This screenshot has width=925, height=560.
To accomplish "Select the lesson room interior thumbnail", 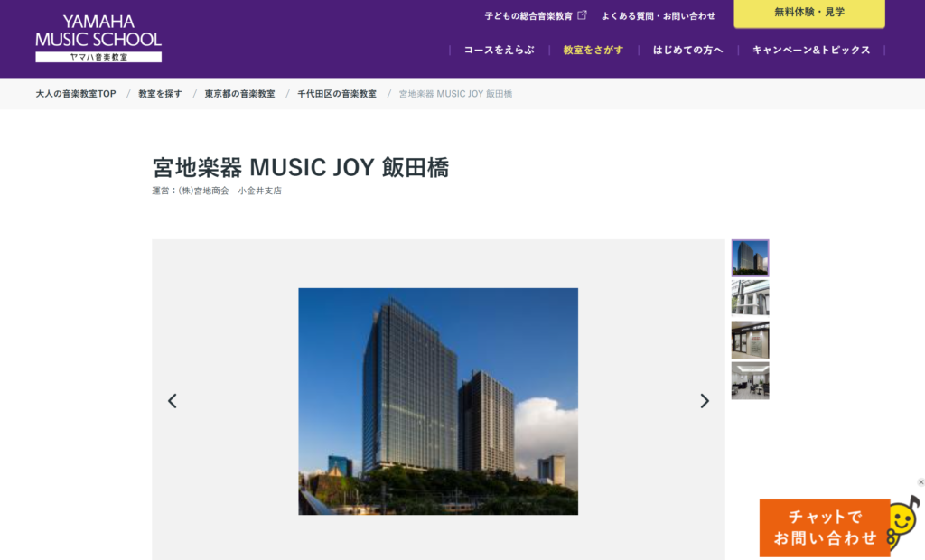I will tap(751, 380).
